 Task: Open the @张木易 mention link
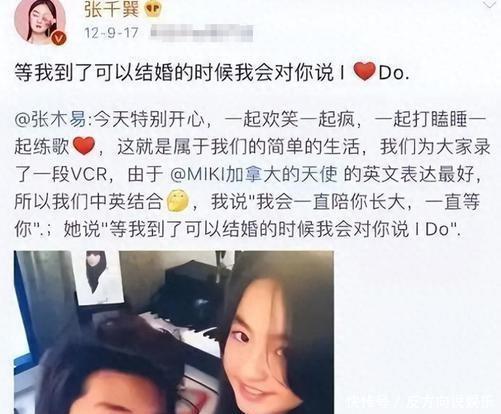tap(50, 119)
